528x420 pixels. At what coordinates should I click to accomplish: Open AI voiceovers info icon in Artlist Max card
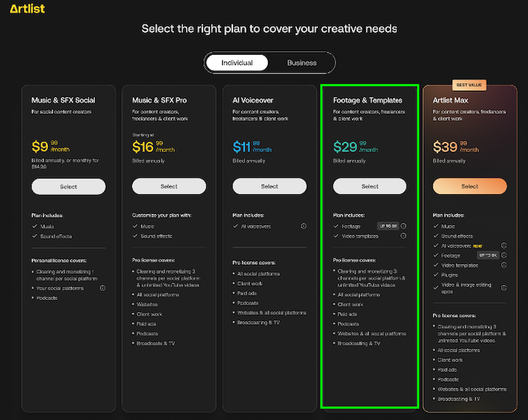click(504, 246)
